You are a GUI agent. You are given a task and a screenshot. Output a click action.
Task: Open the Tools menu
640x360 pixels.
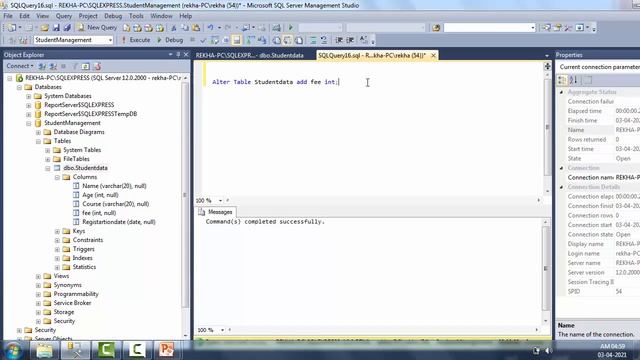coord(136,16)
